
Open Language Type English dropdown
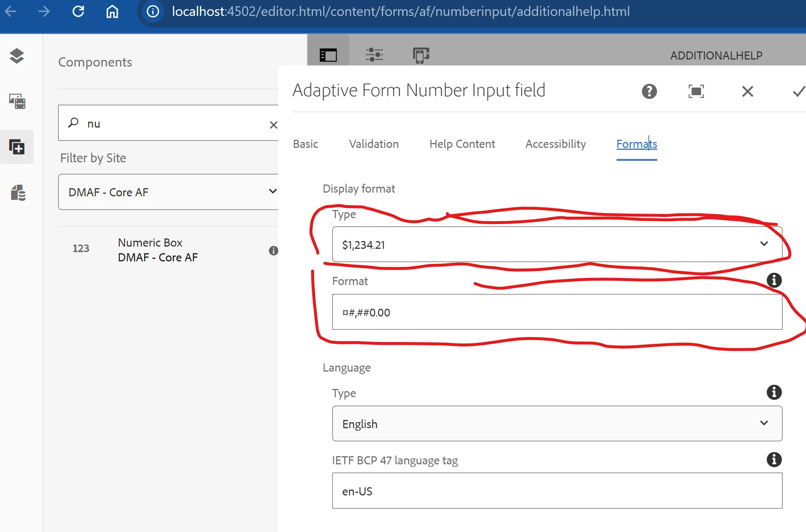(x=557, y=424)
